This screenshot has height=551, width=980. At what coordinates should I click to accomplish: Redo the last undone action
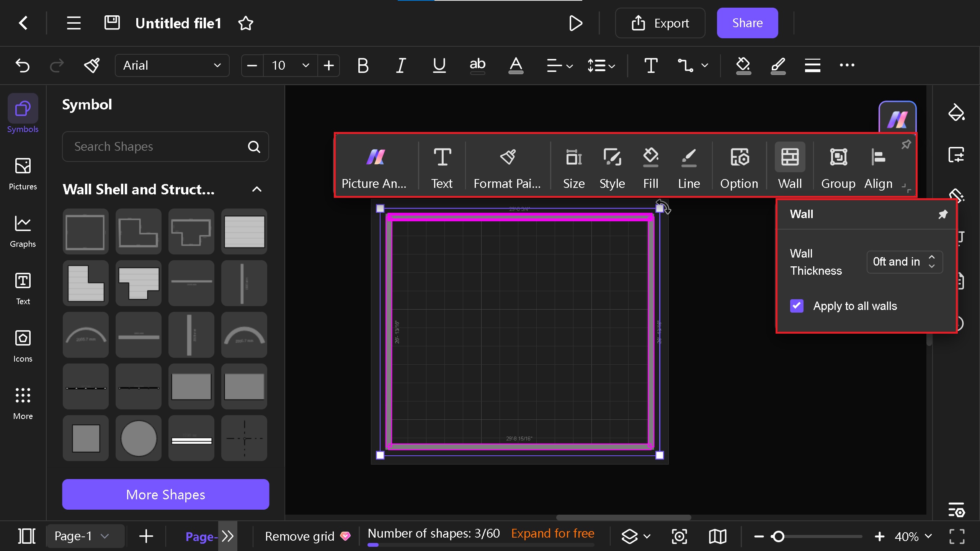(x=57, y=65)
